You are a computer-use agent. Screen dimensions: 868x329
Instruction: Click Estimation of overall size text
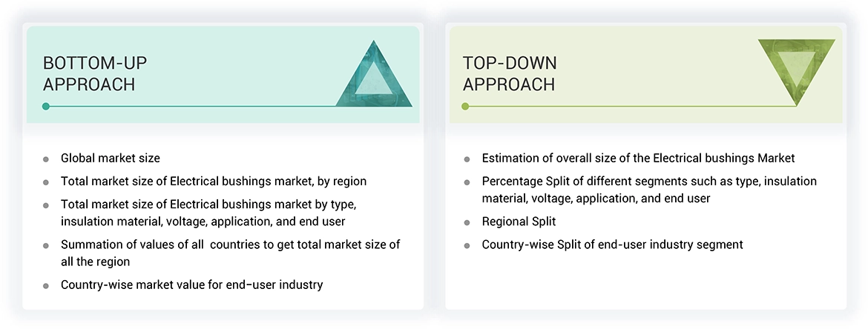tap(638, 158)
